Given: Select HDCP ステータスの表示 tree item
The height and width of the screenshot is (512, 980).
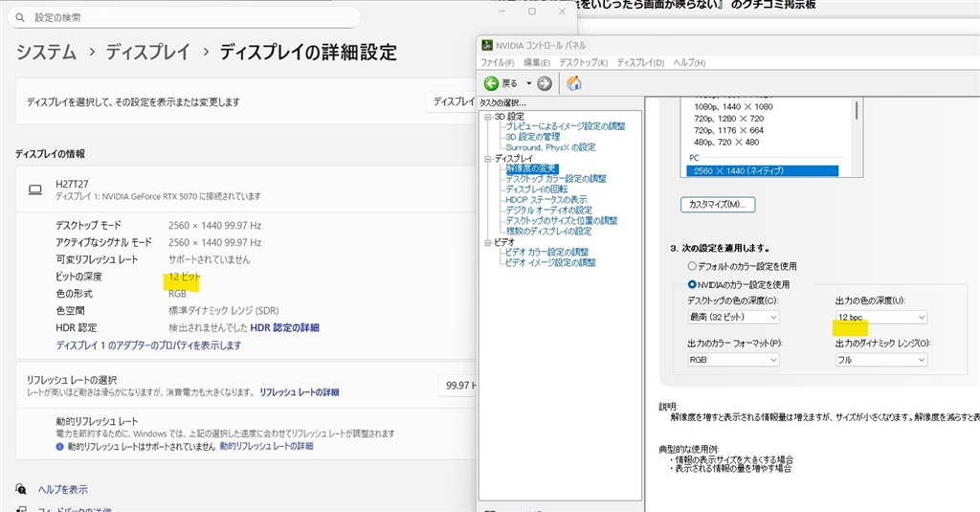Looking at the screenshot, I should (546, 199).
